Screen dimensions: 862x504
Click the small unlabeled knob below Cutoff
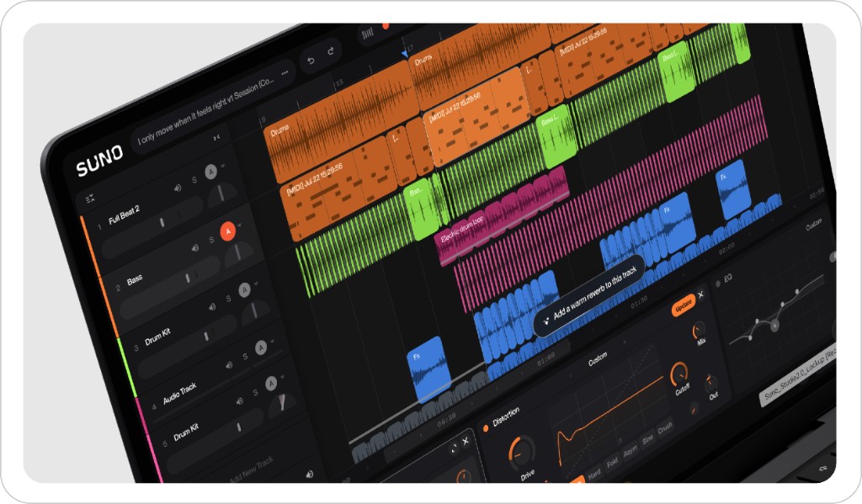[x=694, y=408]
